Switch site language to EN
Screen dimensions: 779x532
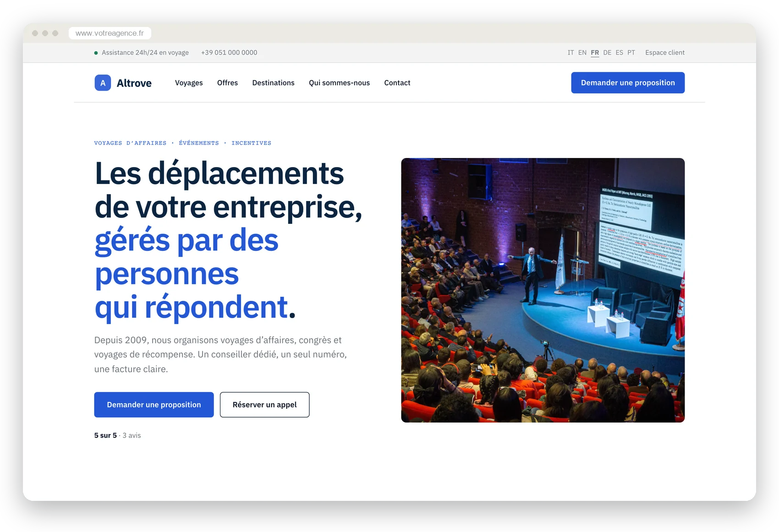(x=582, y=53)
